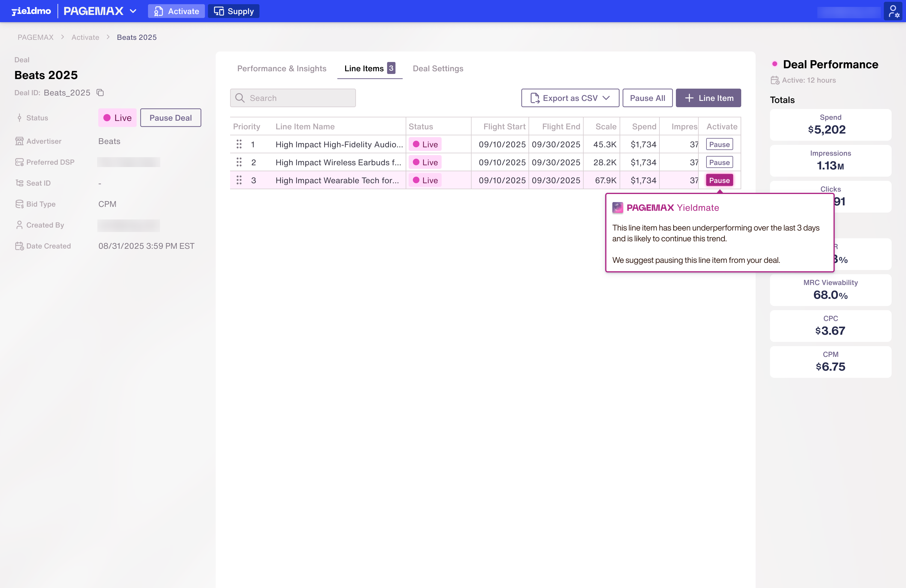906x588 pixels.
Task: Click the Pause All button
Action: [647, 98]
